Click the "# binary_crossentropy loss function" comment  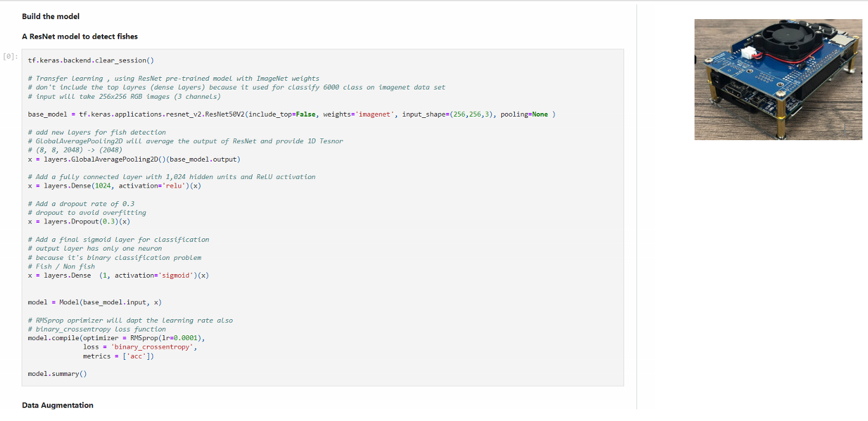(97, 329)
